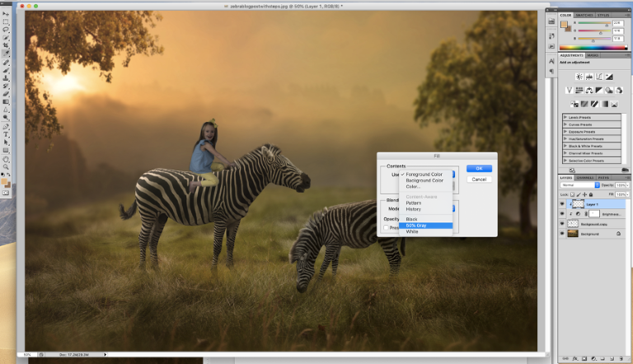Select the Crop tool
This screenshot has width=633, height=364.
tap(6, 45)
